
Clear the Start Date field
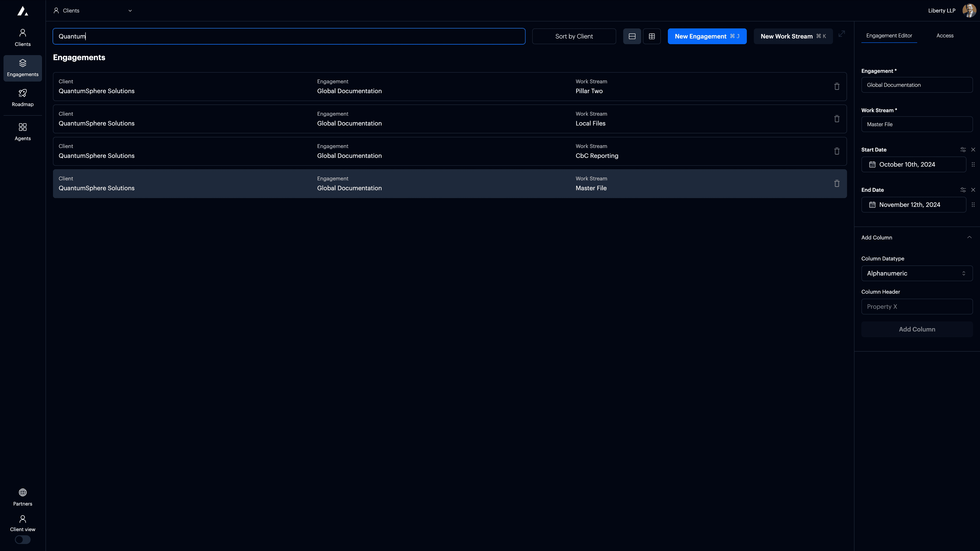(x=973, y=149)
